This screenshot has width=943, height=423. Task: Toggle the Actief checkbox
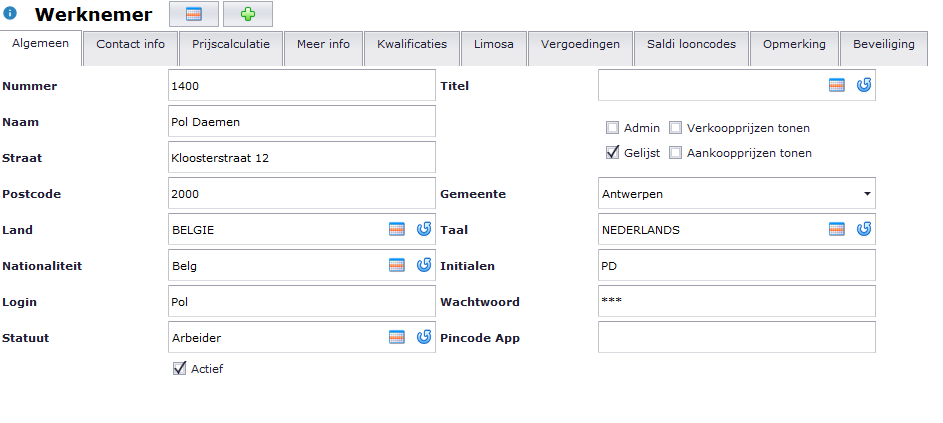point(179,369)
